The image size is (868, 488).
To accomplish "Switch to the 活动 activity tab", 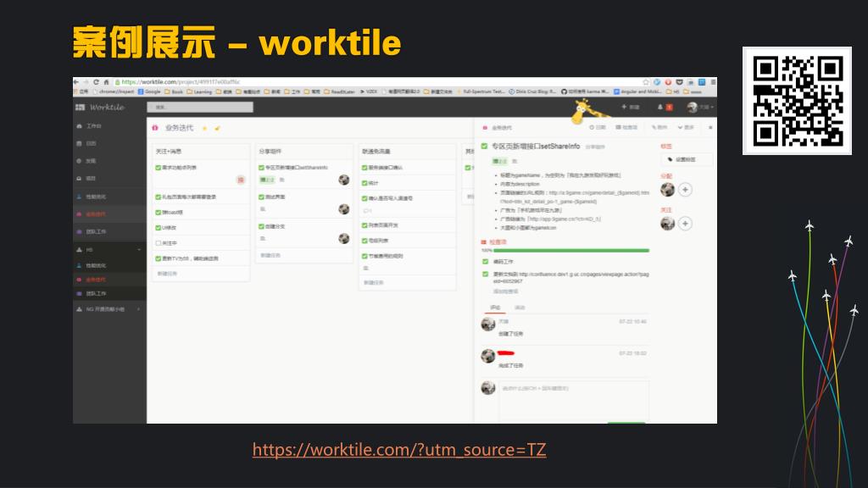I will pyautogui.click(x=520, y=308).
